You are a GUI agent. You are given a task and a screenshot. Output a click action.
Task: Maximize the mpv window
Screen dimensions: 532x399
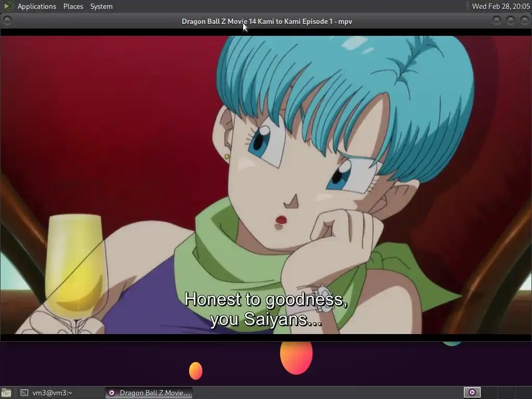pos(511,20)
